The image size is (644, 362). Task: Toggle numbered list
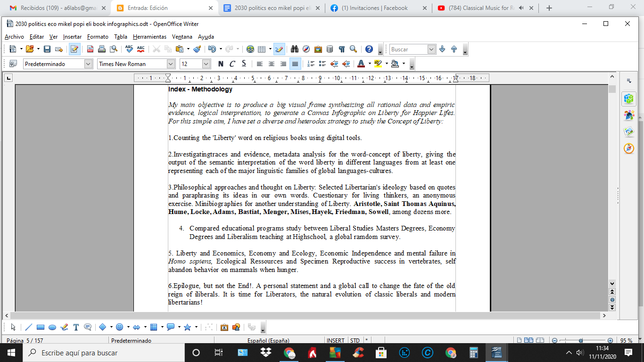pyautogui.click(x=311, y=64)
